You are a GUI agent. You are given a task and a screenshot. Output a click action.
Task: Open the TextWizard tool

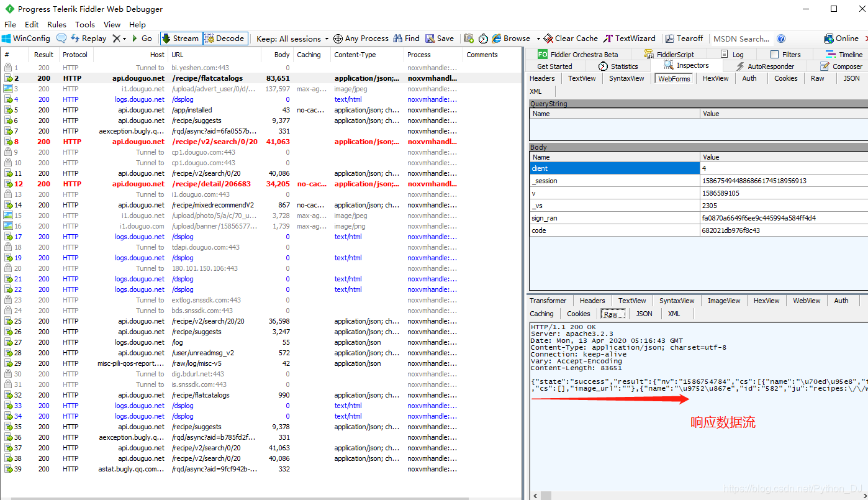coord(630,39)
